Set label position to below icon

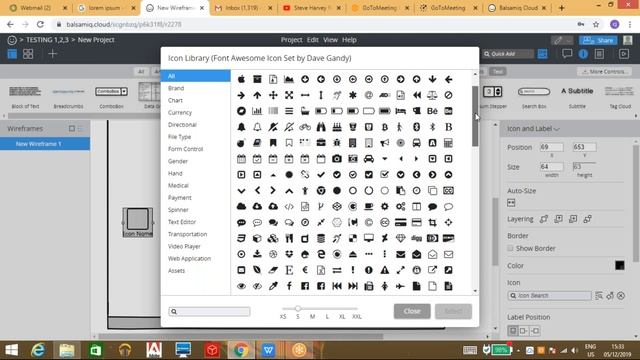(x=513, y=331)
